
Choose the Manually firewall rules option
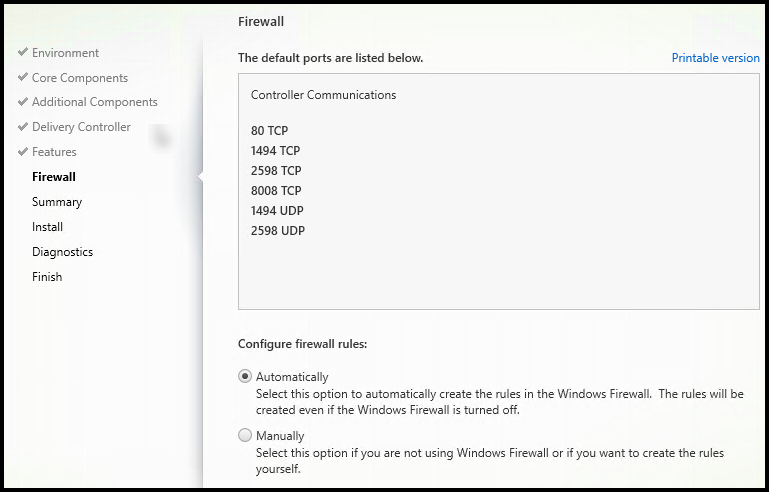coord(245,436)
